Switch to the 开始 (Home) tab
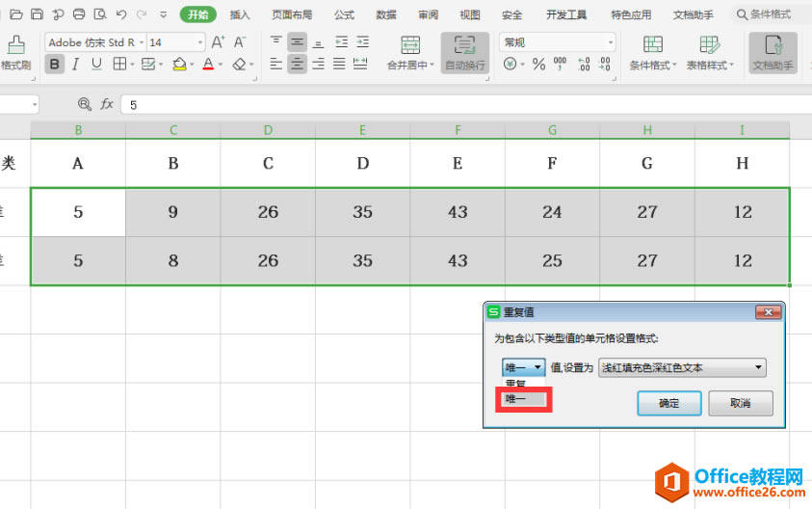812x509 pixels. [197, 14]
